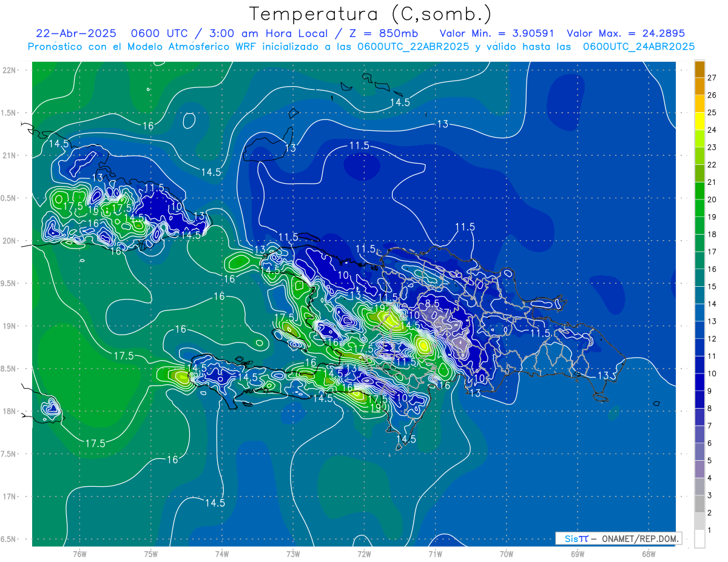Click the legend value label "21"
This screenshot has width=728, height=562.
(712, 182)
